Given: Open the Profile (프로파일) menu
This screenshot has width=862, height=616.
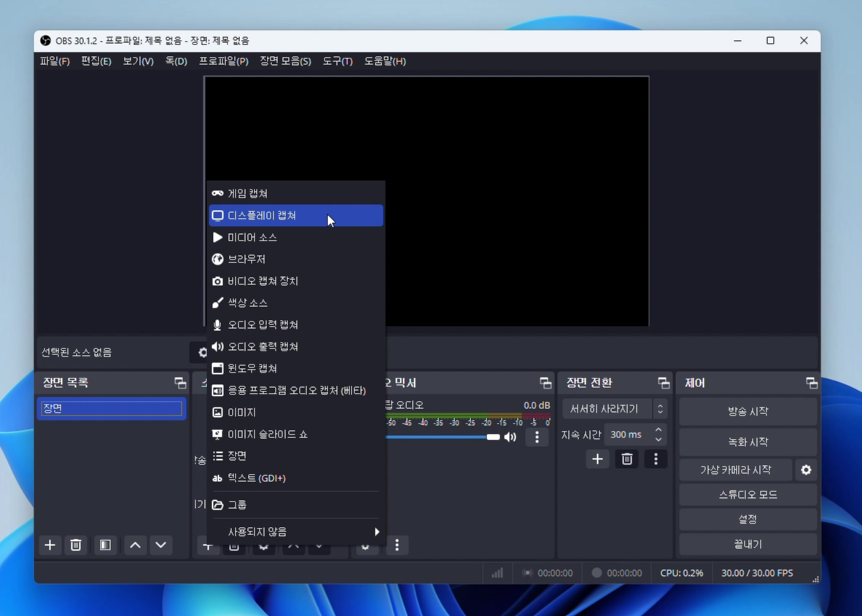Looking at the screenshot, I should tap(224, 61).
